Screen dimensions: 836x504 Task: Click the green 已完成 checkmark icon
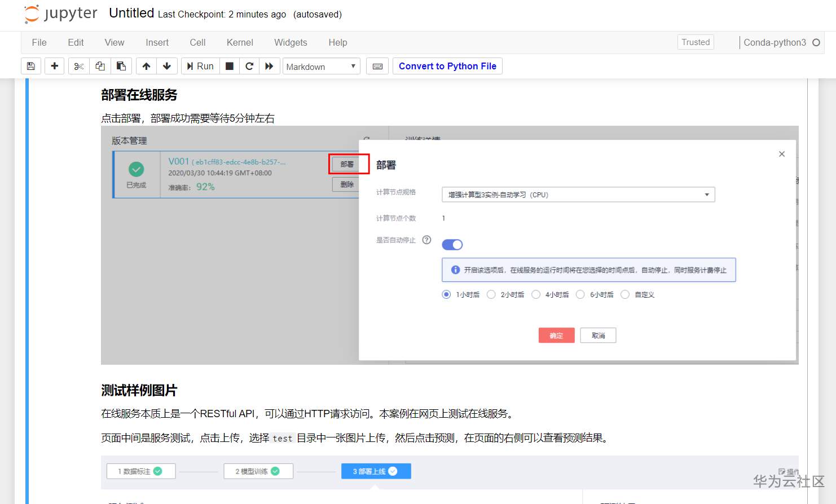pos(136,169)
